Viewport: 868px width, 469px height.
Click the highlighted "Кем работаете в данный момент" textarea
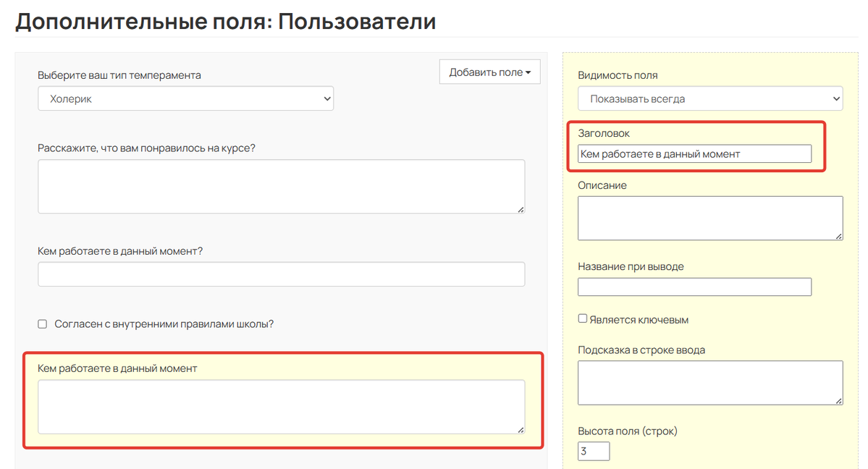tap(281, 405)
